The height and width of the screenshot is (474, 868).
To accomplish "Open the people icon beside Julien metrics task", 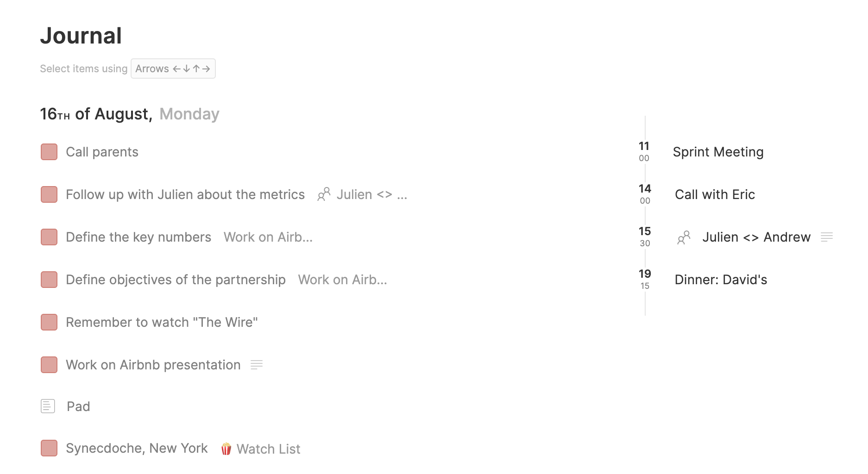I will (324, 194).
